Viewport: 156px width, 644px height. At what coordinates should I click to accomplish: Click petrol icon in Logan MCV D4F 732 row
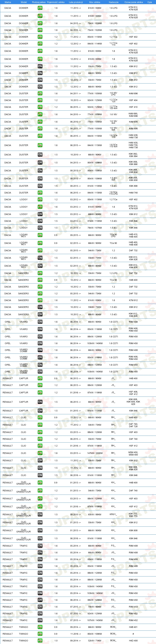(40, 250)
